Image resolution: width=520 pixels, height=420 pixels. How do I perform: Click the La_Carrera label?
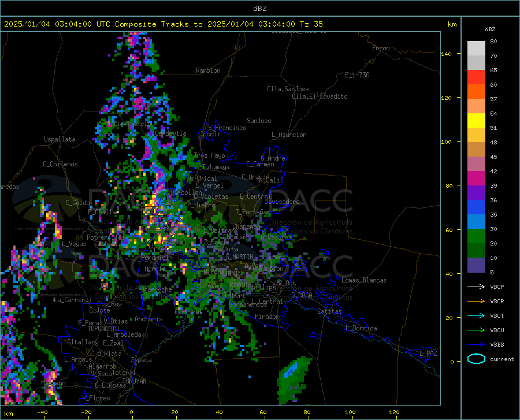coord(71,300)
